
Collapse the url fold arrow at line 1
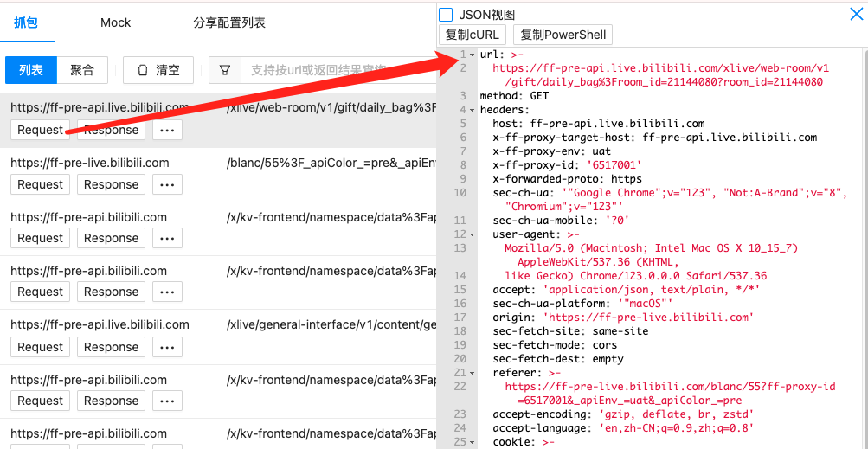coord(472,55)
